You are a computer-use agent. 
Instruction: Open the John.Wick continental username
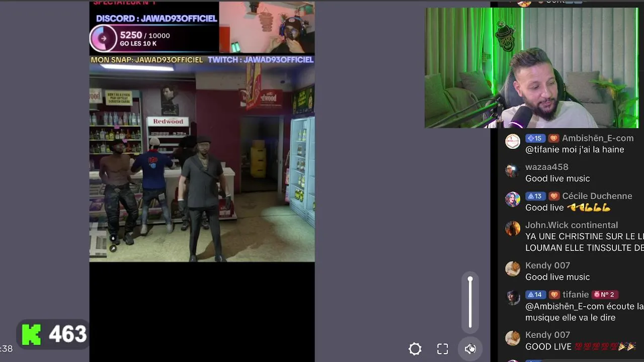pyautogui.click(x=572, y=225)
